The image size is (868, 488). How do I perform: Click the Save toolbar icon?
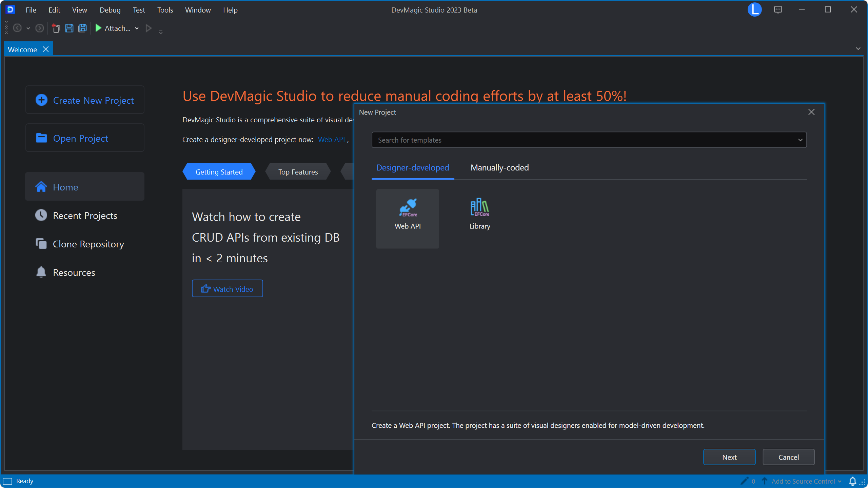tap(69, 28)
